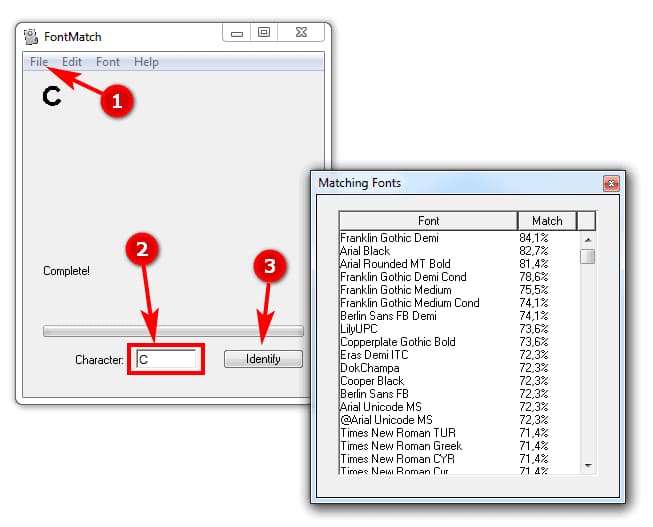This screenshot has height=527, width=653.
Task: Click the FontMatch app icon in title bar
Action: point(31,37)
